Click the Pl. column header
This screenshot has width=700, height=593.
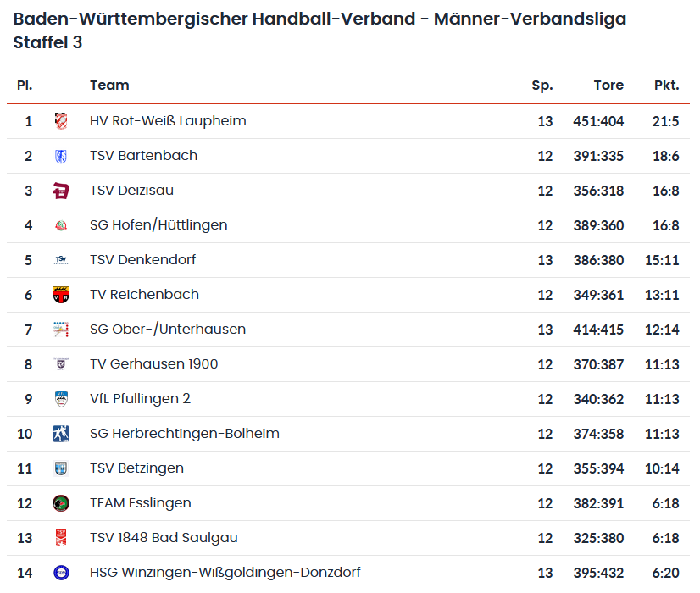click(x=25, y=86)
